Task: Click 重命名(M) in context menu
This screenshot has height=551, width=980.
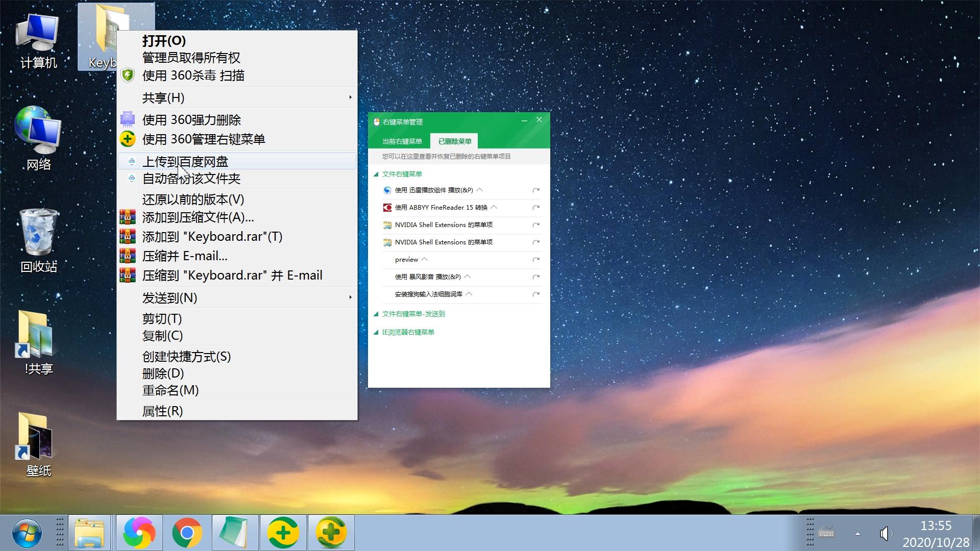Action: click(169, 390)
